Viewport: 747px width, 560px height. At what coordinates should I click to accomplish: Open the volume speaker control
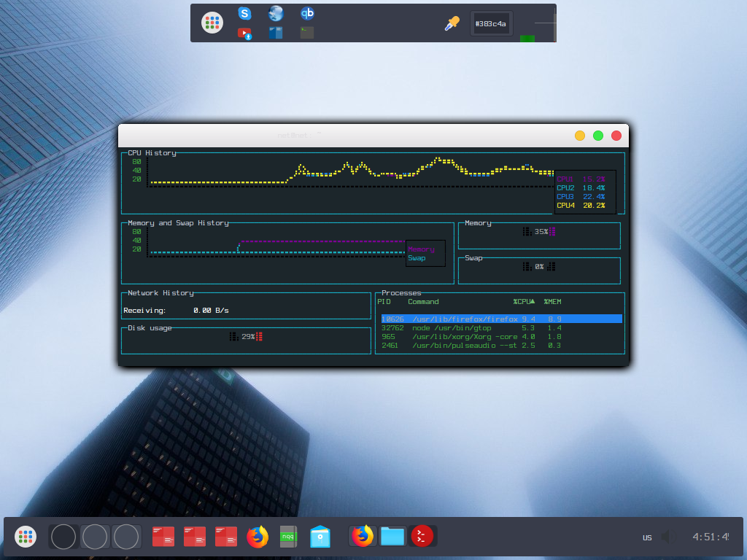tap(667, 537)
